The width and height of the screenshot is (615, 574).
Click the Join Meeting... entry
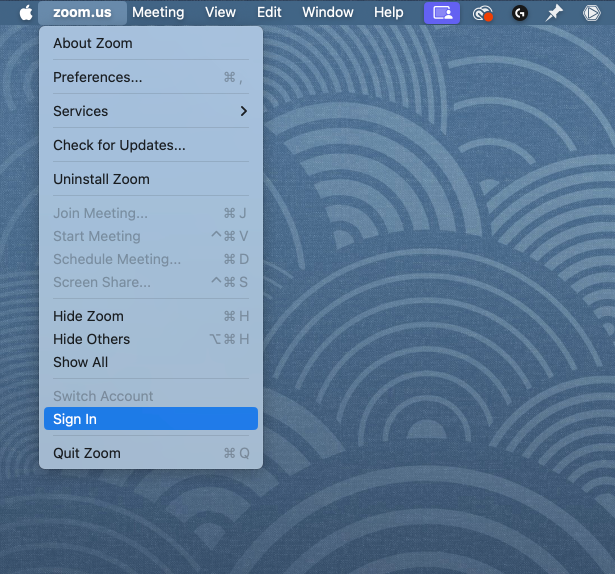(151, 213)
